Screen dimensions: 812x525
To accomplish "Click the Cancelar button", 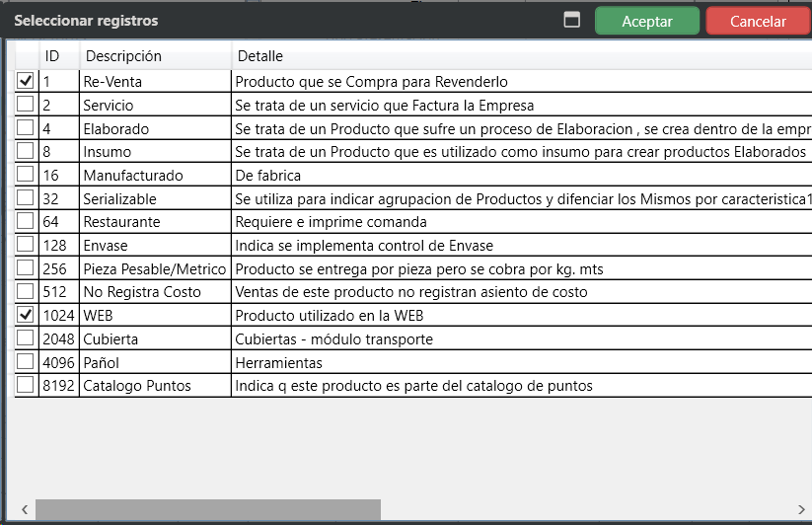I will (758, 21).
